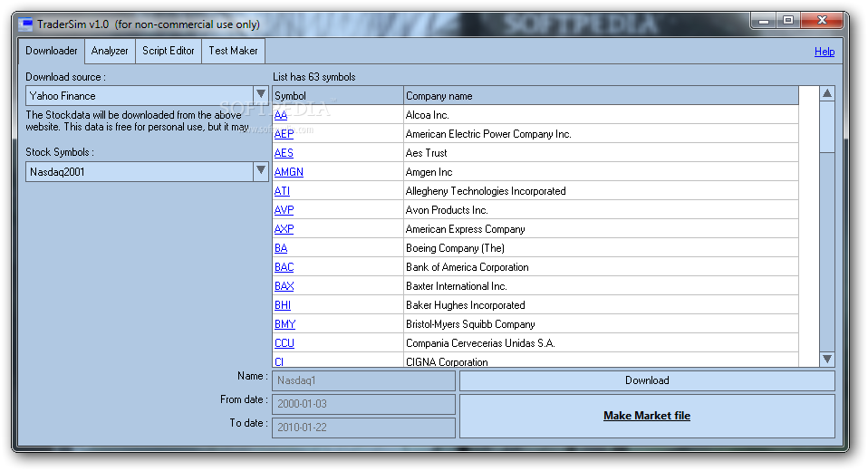Switch to the Downloader tab
Image resolution: width=868 pixels, height=471 pixels.
pos(52,51)
